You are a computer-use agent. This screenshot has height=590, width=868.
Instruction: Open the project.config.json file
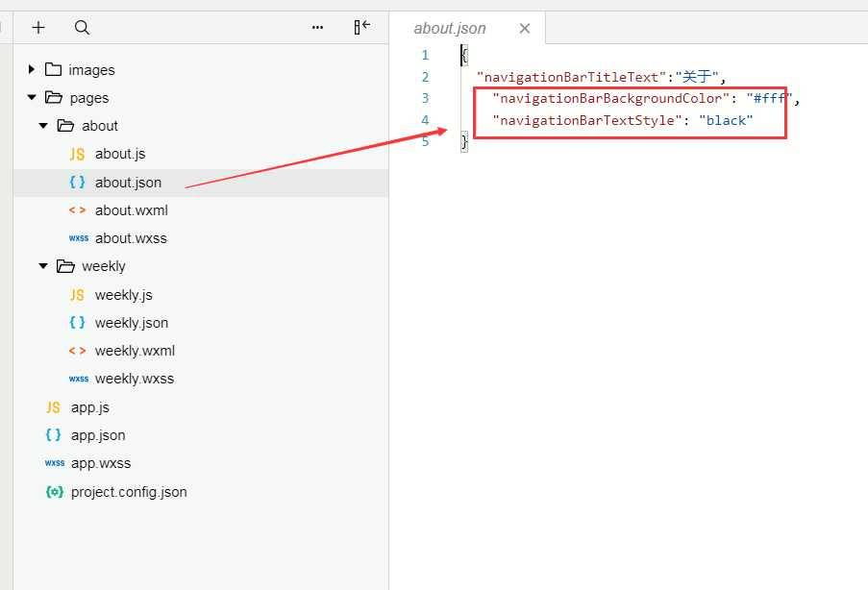(129, 492)
